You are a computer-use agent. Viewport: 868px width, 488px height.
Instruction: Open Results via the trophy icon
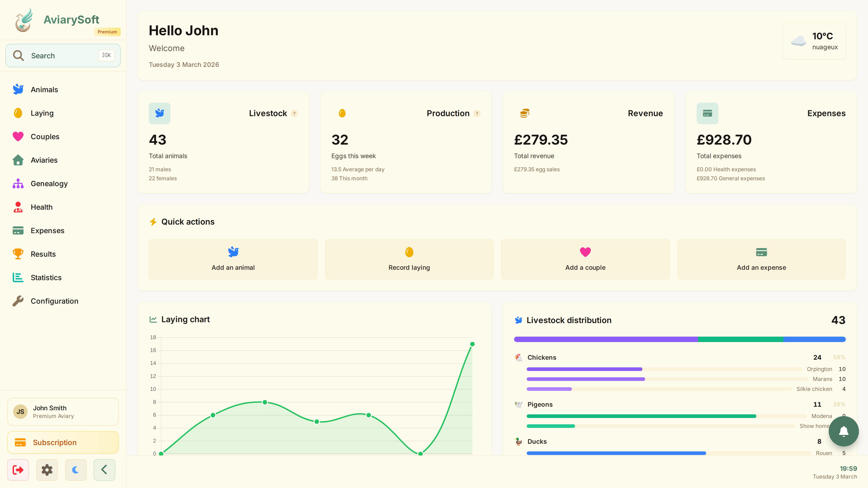pos(18,254)
